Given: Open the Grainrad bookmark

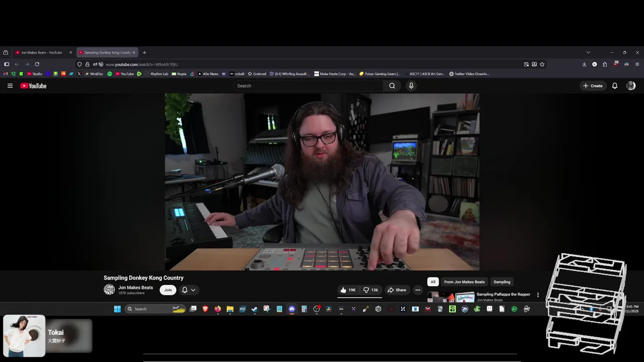Looking at the screenshot, I should 257,74.
